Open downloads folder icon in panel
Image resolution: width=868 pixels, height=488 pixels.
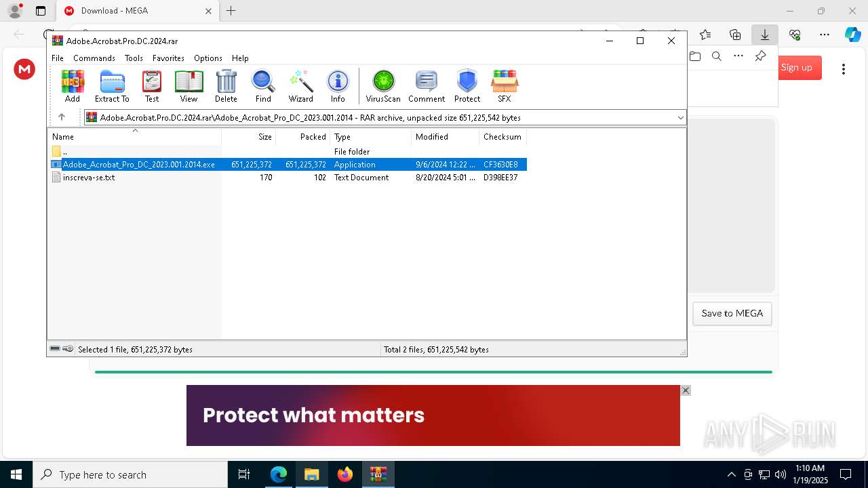pyautogui.click(x=695, y=56)
